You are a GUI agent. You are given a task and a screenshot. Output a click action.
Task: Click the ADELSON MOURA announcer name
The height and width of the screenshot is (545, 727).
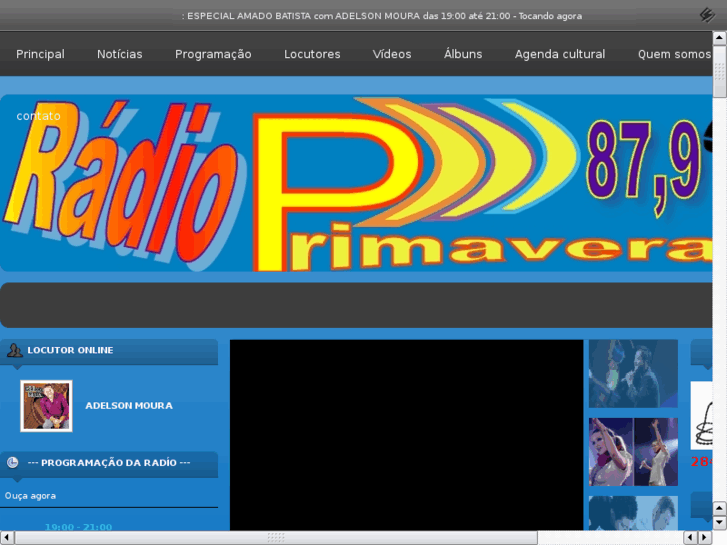tap(129, 406)
